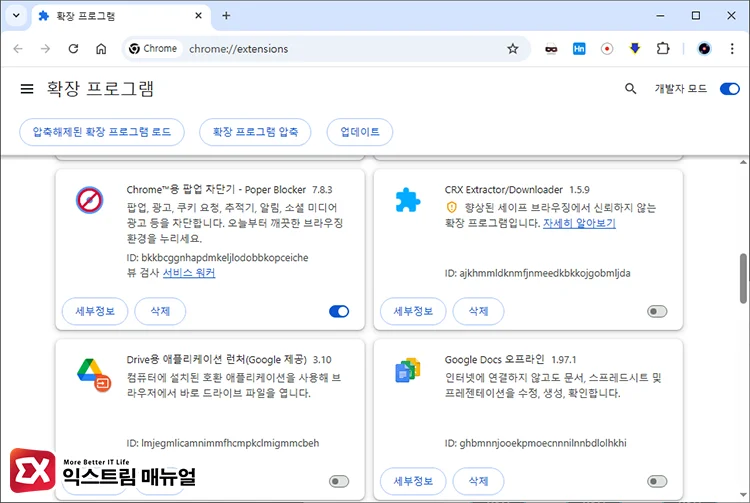The height and width of the screenshot is (503, 750).
Task: Click the Drive용 애플리케이션 런처 title
Action: pos(216,360)
